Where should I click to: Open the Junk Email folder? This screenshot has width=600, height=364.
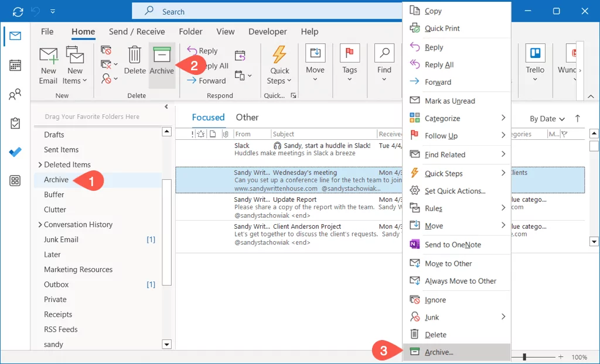(61, 239)
